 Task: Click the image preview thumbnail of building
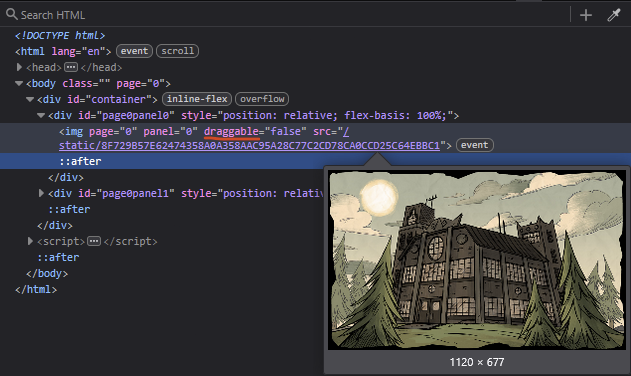point(477,260)
